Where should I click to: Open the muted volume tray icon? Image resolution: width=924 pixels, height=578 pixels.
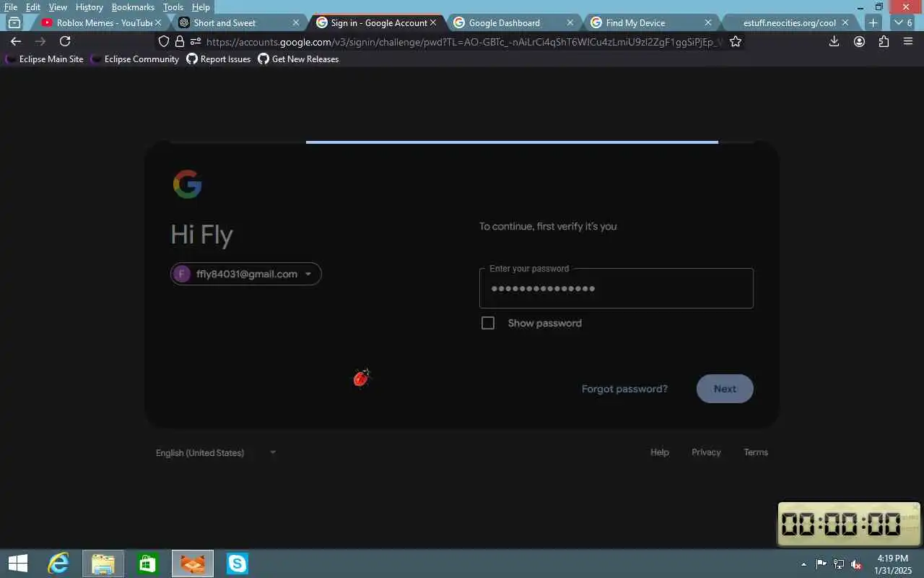pos(856,564)
